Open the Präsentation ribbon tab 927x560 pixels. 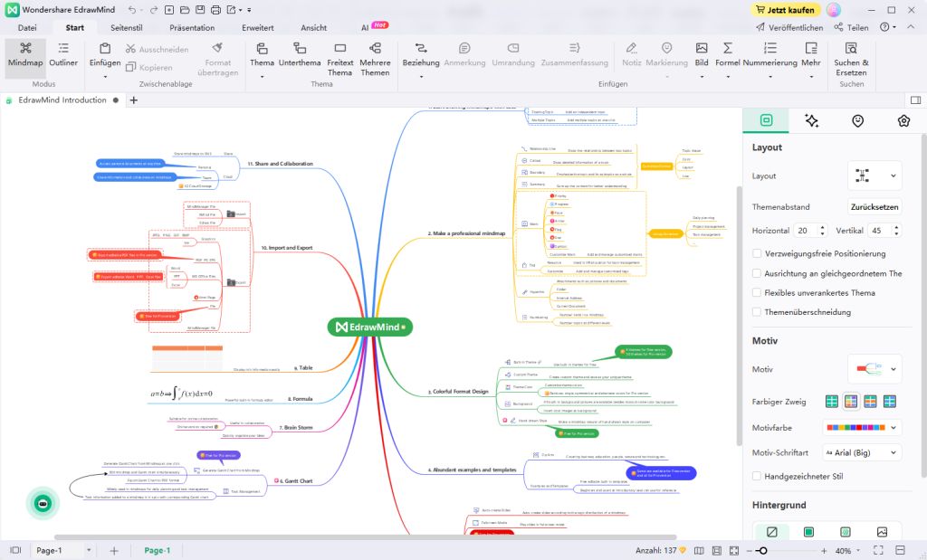point(192,27)
